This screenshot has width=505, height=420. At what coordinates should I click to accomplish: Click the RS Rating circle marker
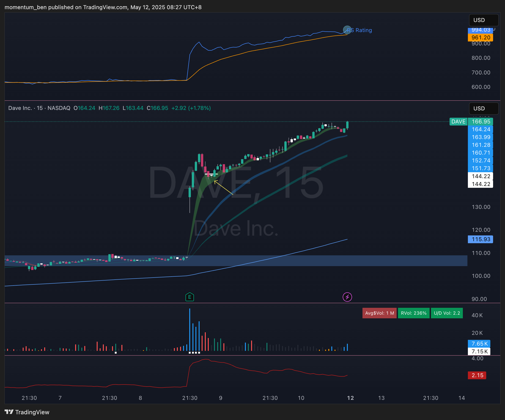point(347,30)
